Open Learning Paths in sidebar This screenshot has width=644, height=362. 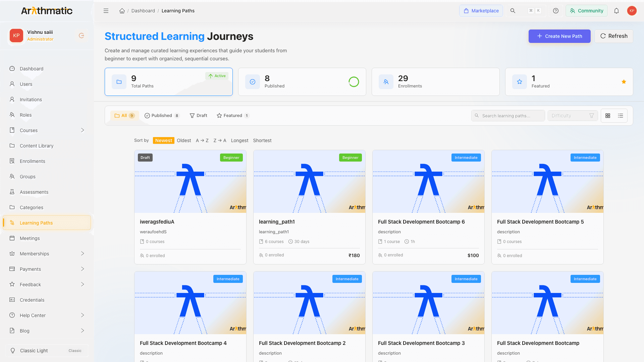(47, 223)
